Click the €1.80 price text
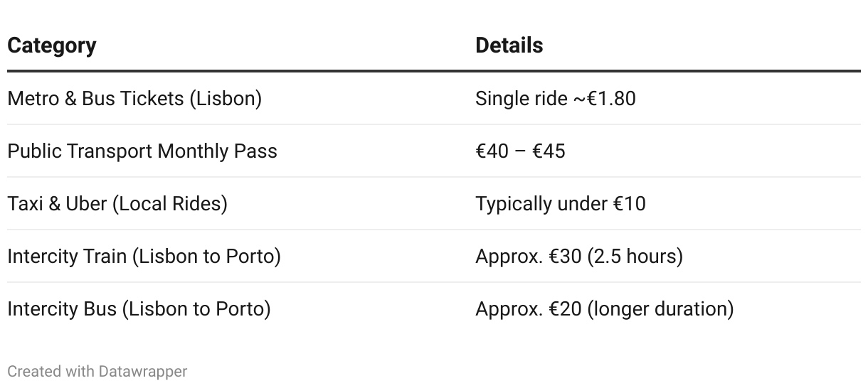 tap(611, 98)
